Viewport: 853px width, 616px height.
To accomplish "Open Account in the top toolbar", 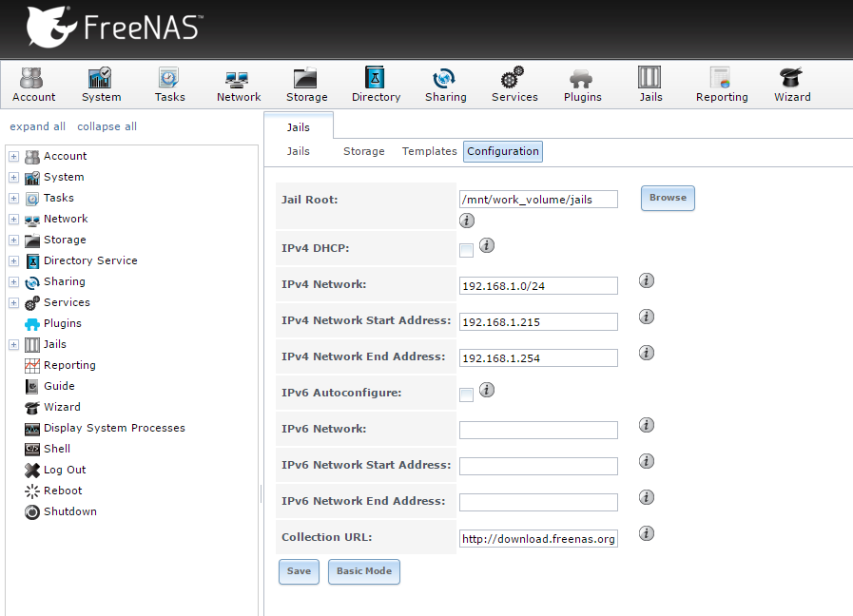I will [33, 85].
